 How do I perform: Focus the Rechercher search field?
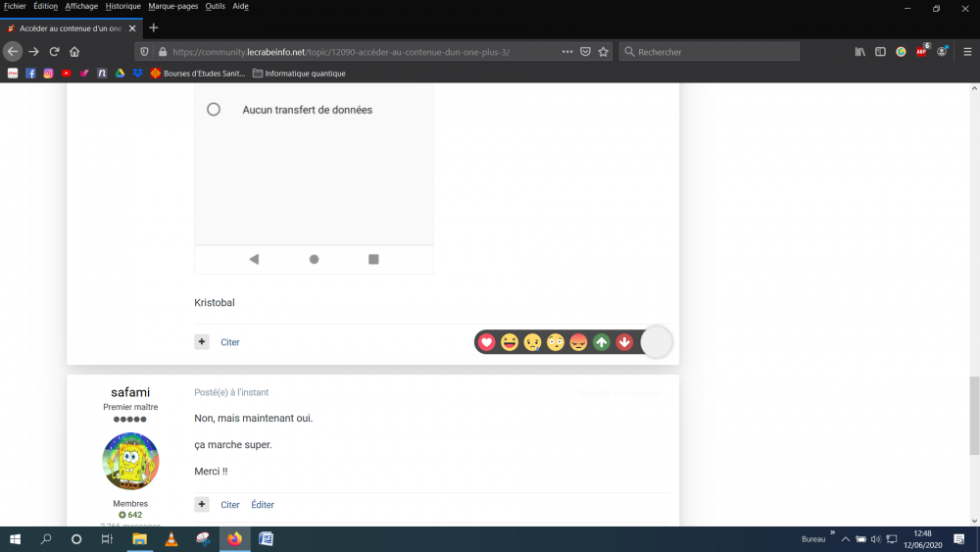pos(710,52)
